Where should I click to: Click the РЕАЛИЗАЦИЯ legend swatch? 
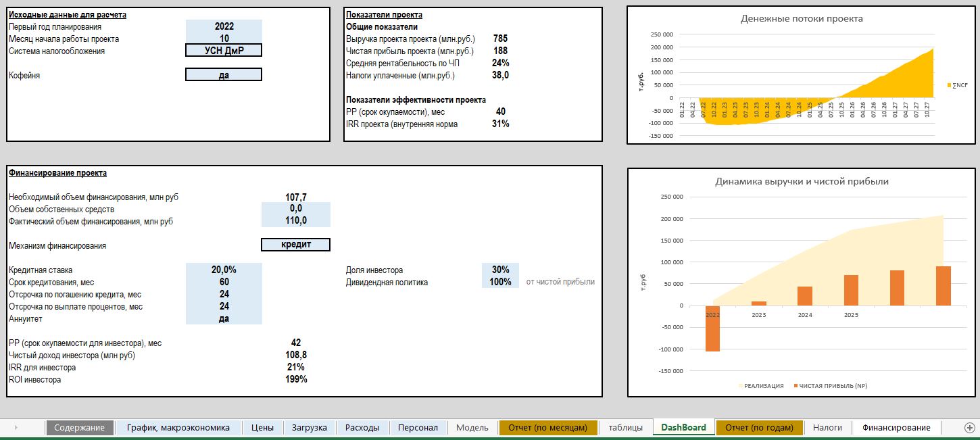pos(741,386)
